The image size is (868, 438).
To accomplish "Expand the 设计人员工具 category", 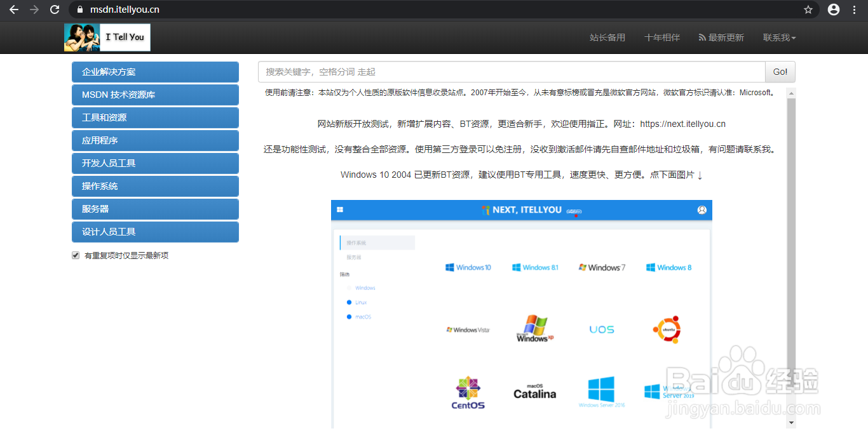I will click(x=155, y=232).
